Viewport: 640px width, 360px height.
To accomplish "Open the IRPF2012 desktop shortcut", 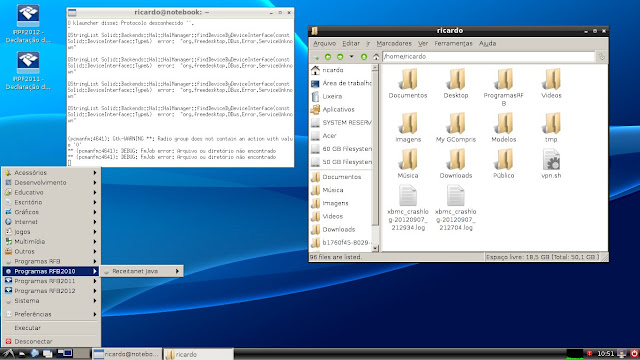I will (28, 24).
